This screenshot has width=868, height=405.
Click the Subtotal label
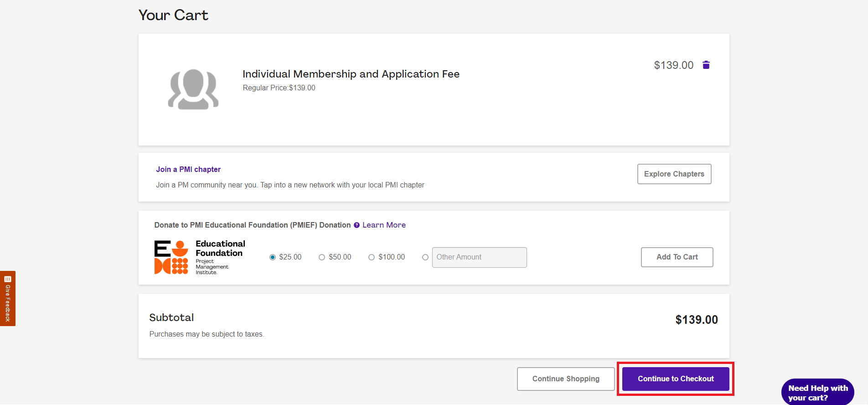pyautogui.click(x=171, y=317)
